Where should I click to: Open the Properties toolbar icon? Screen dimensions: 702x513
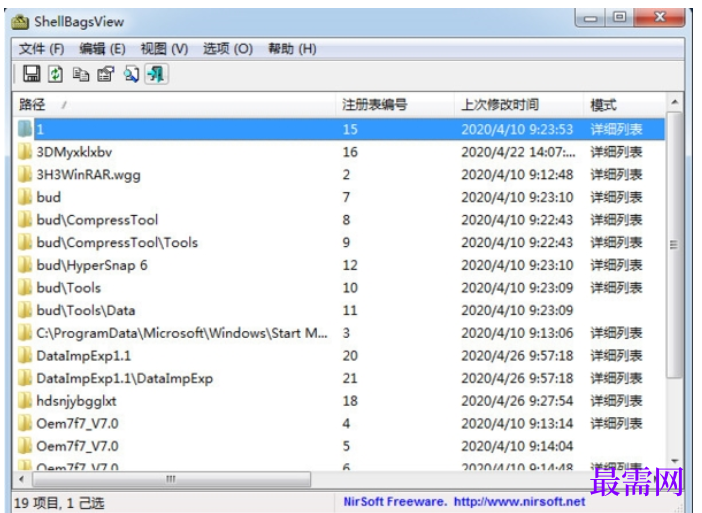click(106, 74)
